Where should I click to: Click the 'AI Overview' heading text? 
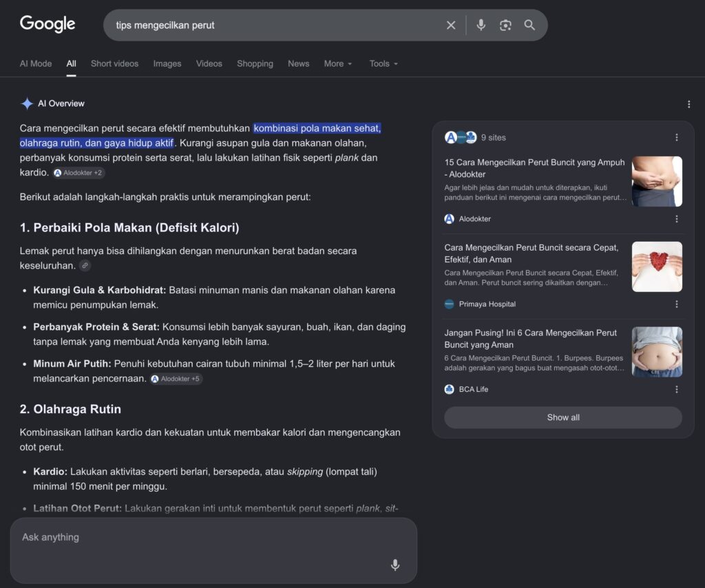click(61, 103)
